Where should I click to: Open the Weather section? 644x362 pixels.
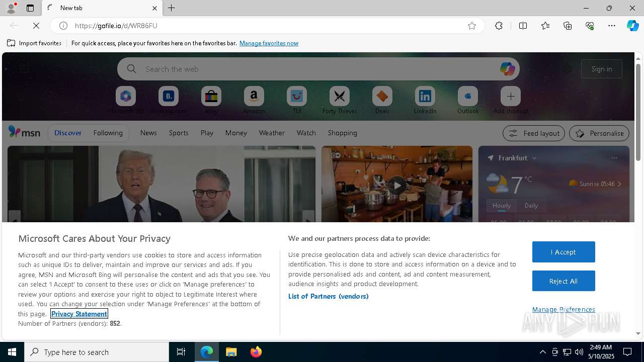point(272,133)
